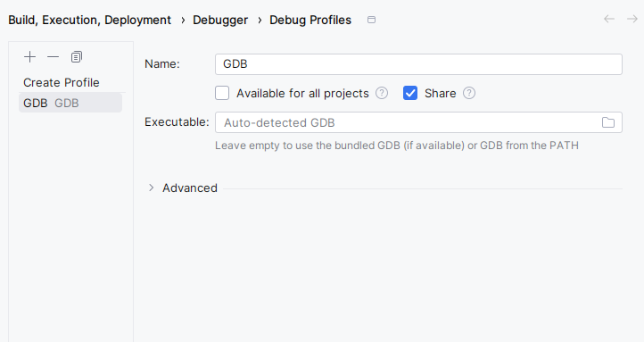Remove the selected debug profile
The height and width of the screenshot is (342, 644).
[x=53, y=57]
